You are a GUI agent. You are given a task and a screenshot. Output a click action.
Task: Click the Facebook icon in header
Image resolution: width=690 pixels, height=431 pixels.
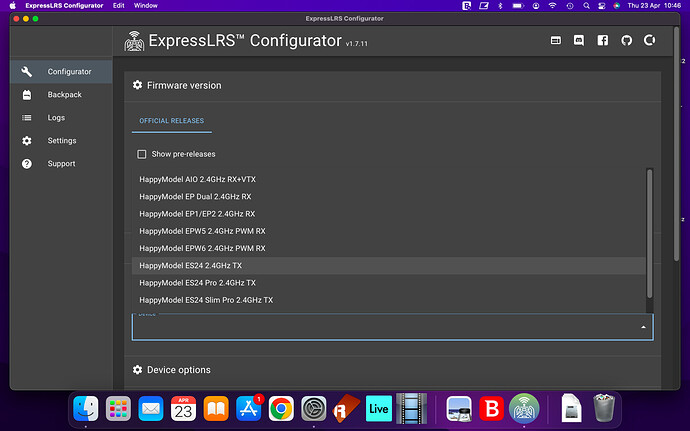point(602,41)
